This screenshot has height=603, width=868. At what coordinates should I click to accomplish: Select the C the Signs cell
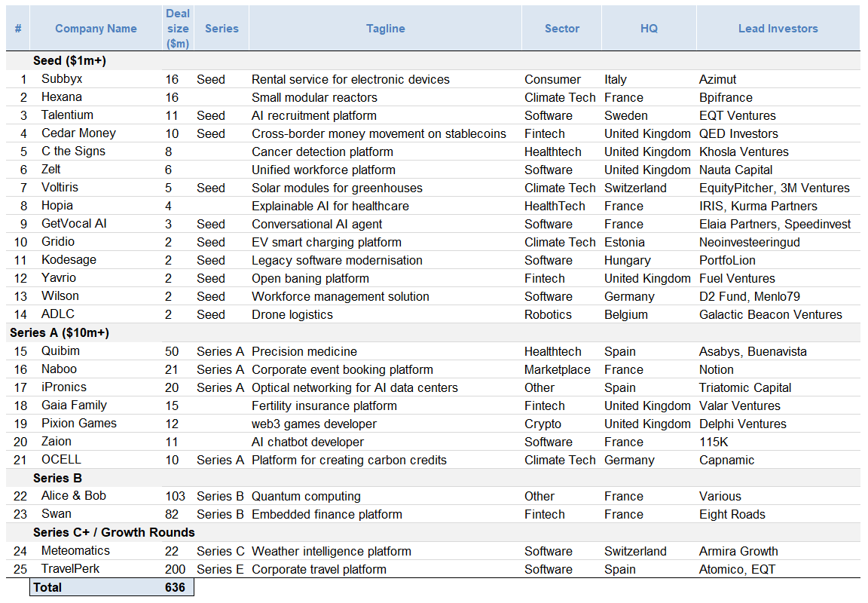[x=73, y=152]
